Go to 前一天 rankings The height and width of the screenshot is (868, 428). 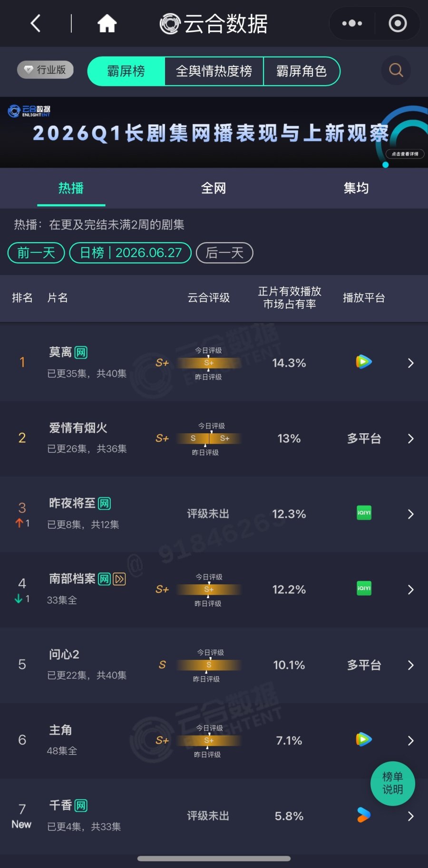coord(36,253)
